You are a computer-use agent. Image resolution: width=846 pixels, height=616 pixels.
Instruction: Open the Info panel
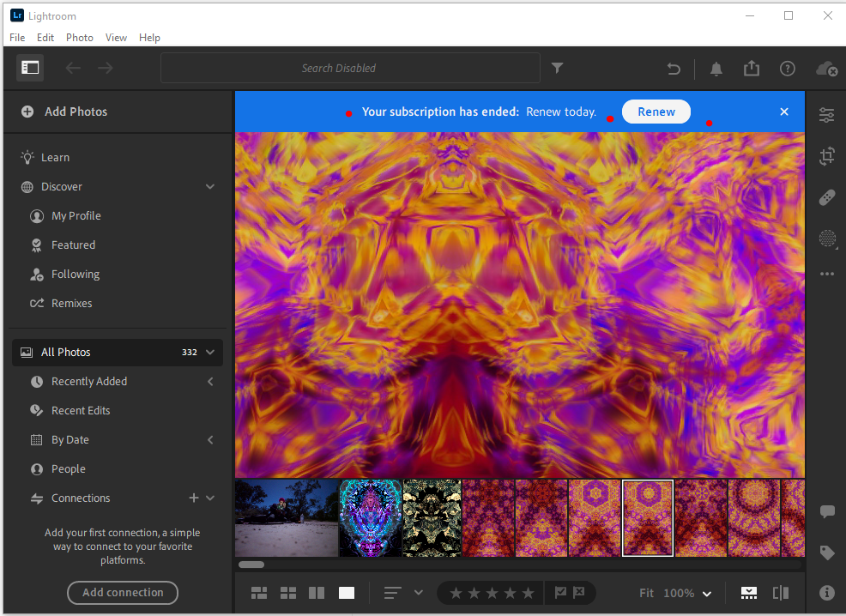(x=826, y=592)
